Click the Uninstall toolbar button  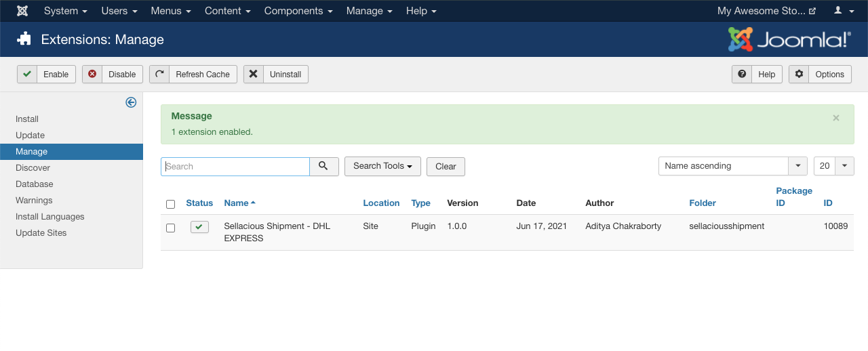coord(276,75)
